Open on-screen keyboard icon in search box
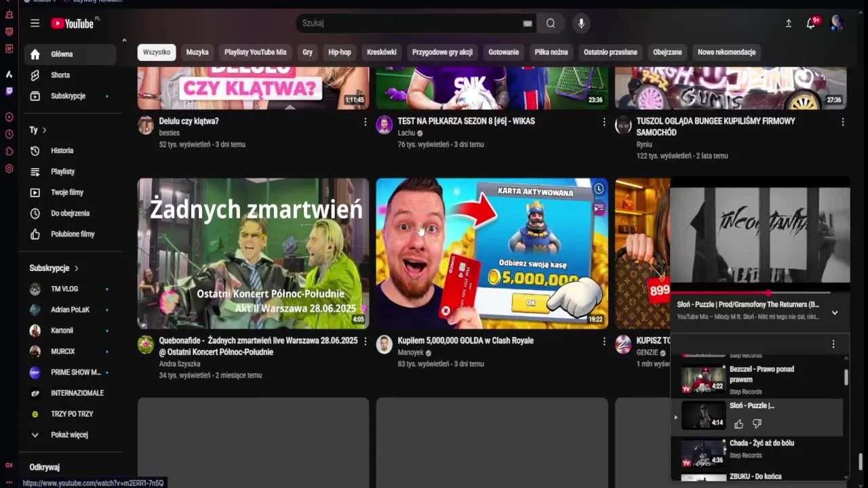 (x=528, y=23)
